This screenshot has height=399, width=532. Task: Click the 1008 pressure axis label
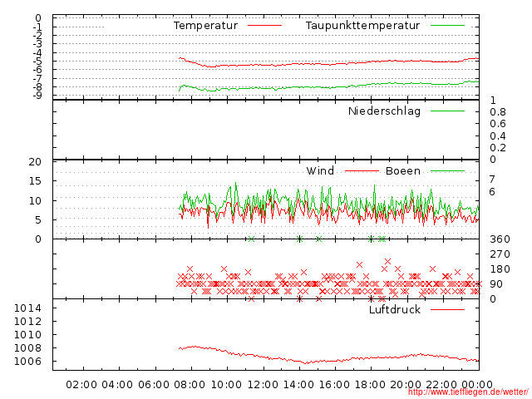tap(27, 347)
